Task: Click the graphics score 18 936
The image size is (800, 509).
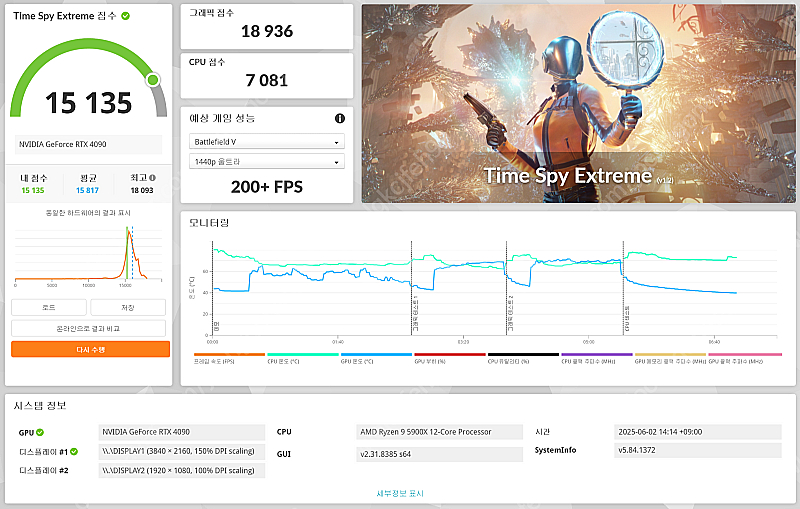Action: tap(267, 32)
